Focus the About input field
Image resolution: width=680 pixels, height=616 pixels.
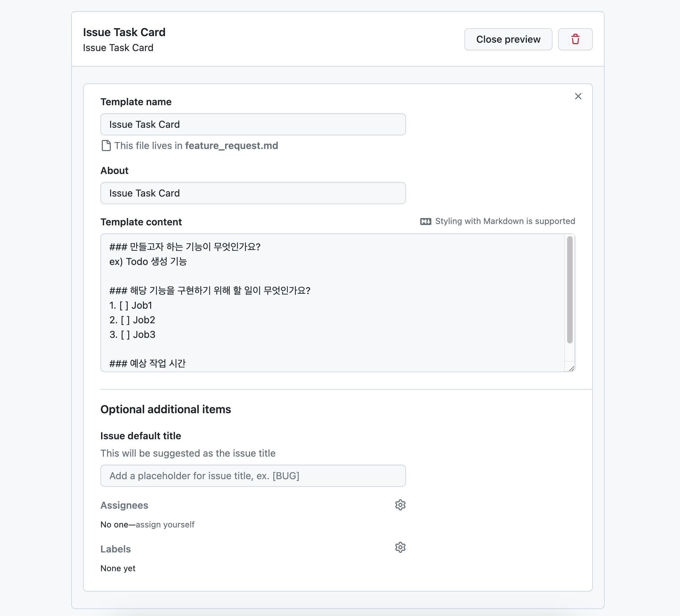pyautogui.click(x=253, y=193)
